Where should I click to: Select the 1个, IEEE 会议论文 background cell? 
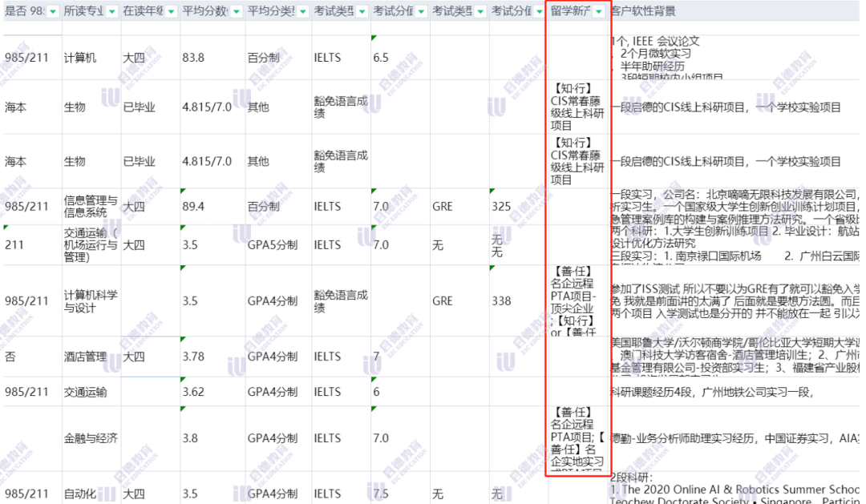click(x=734, y=58)
